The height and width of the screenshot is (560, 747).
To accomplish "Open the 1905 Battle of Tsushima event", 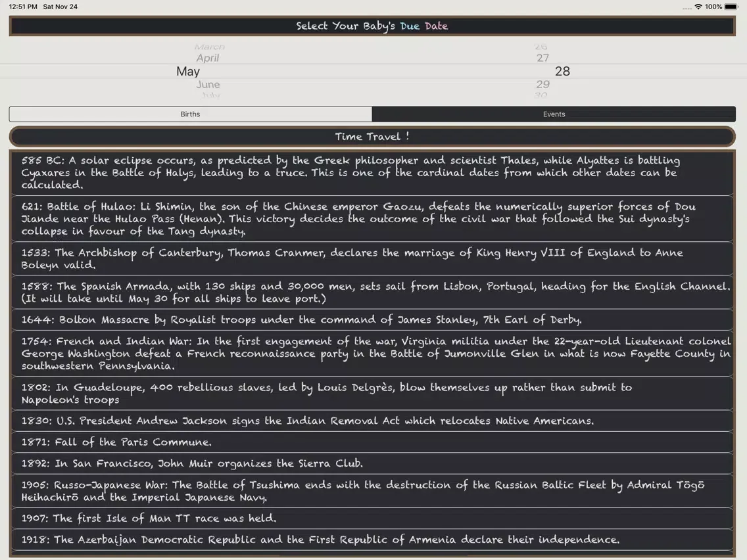I will pos(372,491).
